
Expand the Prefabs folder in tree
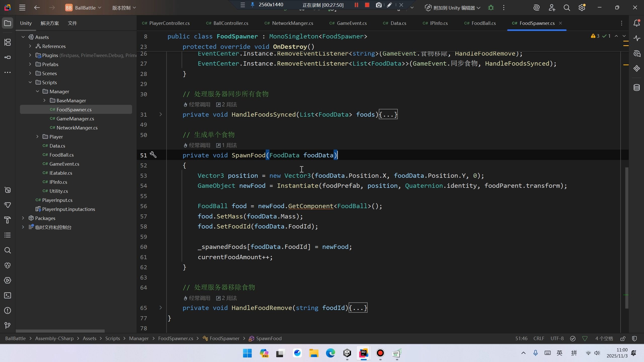click(30, 64)
